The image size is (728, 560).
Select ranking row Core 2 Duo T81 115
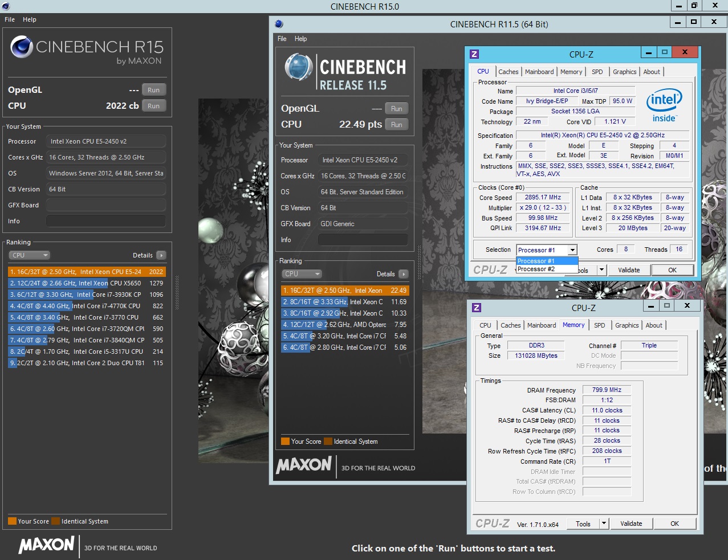tap(87, 363)
